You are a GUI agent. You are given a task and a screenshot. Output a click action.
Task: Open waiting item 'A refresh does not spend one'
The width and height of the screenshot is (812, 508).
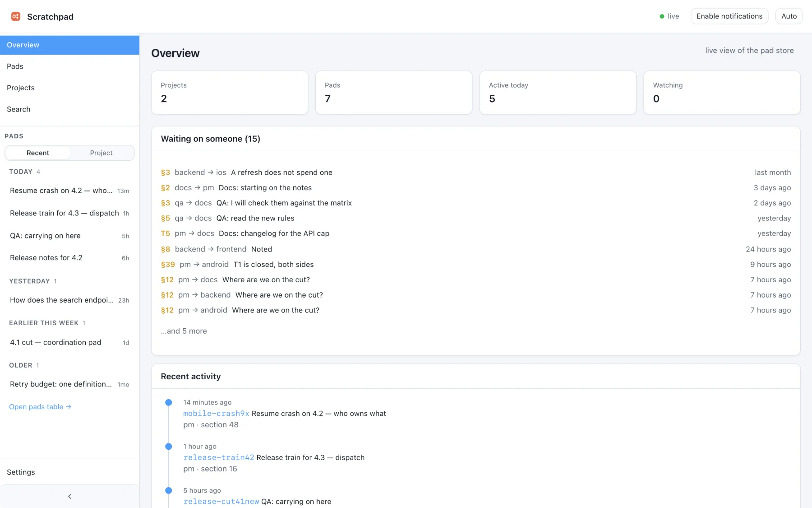pyautogui.click(x=476, y=172)
